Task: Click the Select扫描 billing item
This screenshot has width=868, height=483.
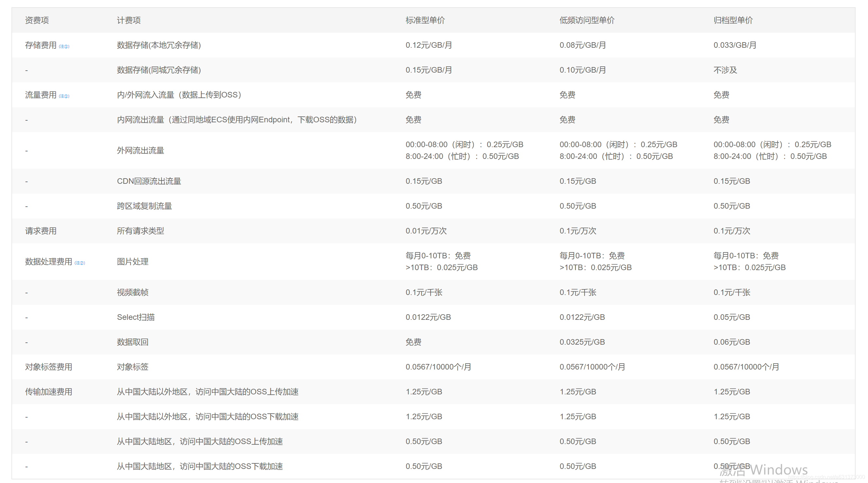Action: click(135, 317)
